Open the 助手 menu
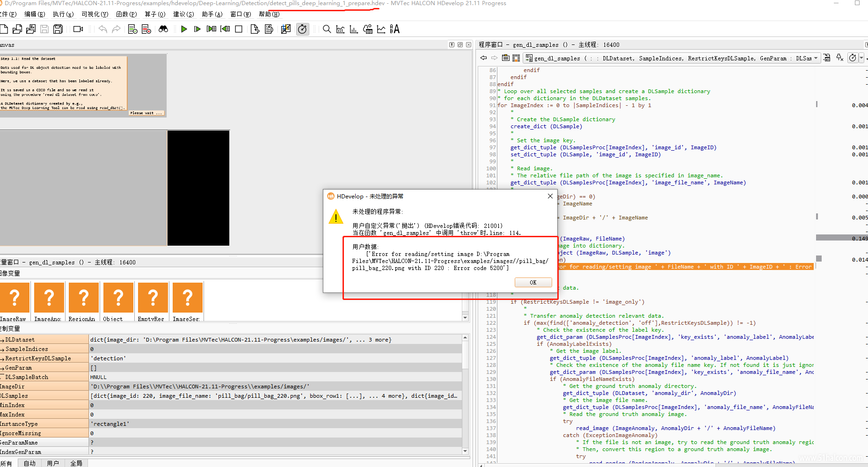Viewport: 868px width, 467px height. 212,14
